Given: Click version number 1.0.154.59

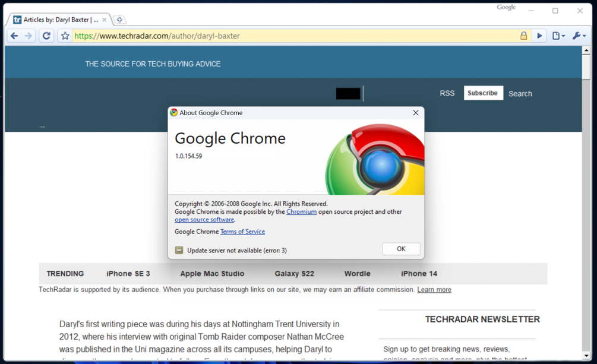Looking at the screenshot, I should [188, 156].
